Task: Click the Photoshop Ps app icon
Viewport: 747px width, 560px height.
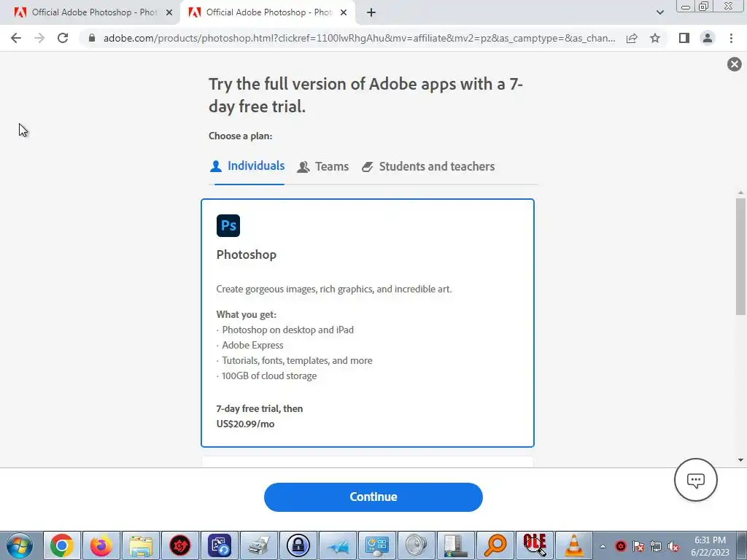Action: click(228, 225)
